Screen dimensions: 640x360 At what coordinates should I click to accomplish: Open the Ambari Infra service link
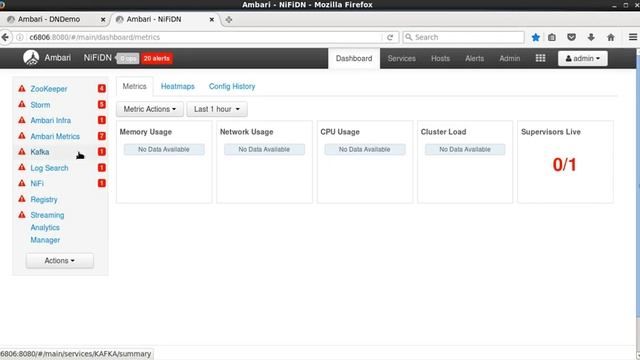click(51, 120)
